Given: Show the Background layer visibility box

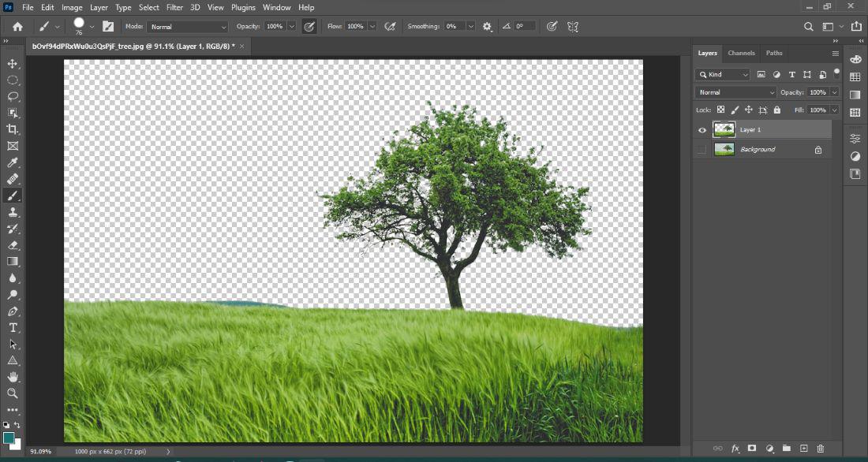Looking at the screenshot, I should pos(702,150).
